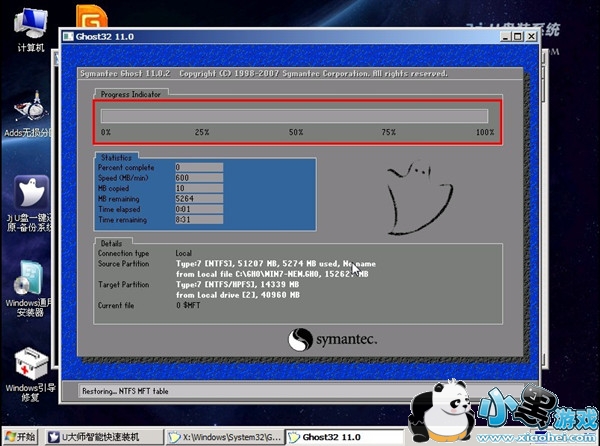The width and height of the screenshot is (600, 446).
Task: Switch to X:\Windows\System32 taskbar item
Action: tap(225, 436)
